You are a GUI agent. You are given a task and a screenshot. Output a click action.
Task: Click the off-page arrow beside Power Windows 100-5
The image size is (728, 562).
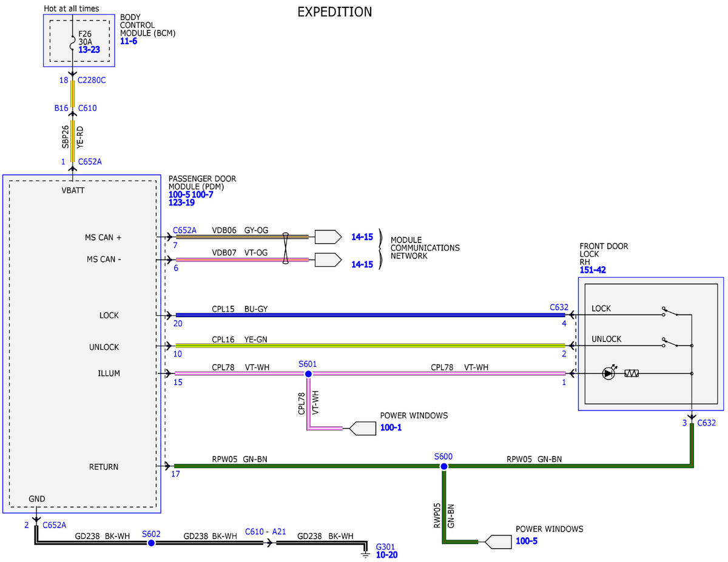(x=498, y=541)
